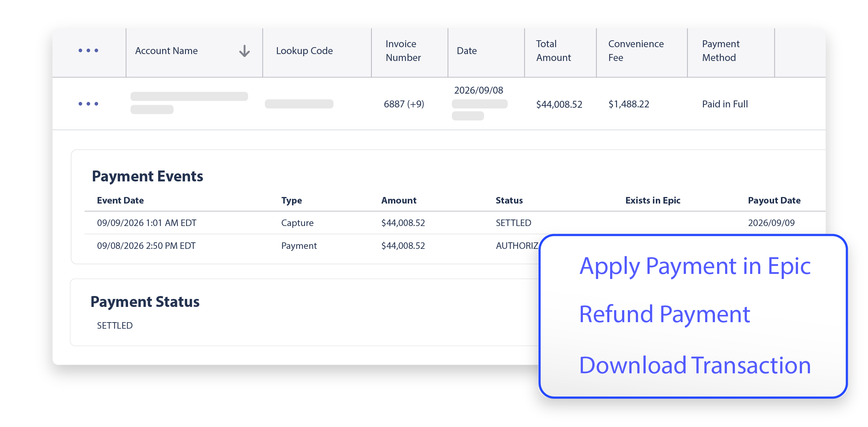The width and height of the screenshot is (868, 427).
Task: Click the Payout Date column label
Action: (x=774, y=201)
